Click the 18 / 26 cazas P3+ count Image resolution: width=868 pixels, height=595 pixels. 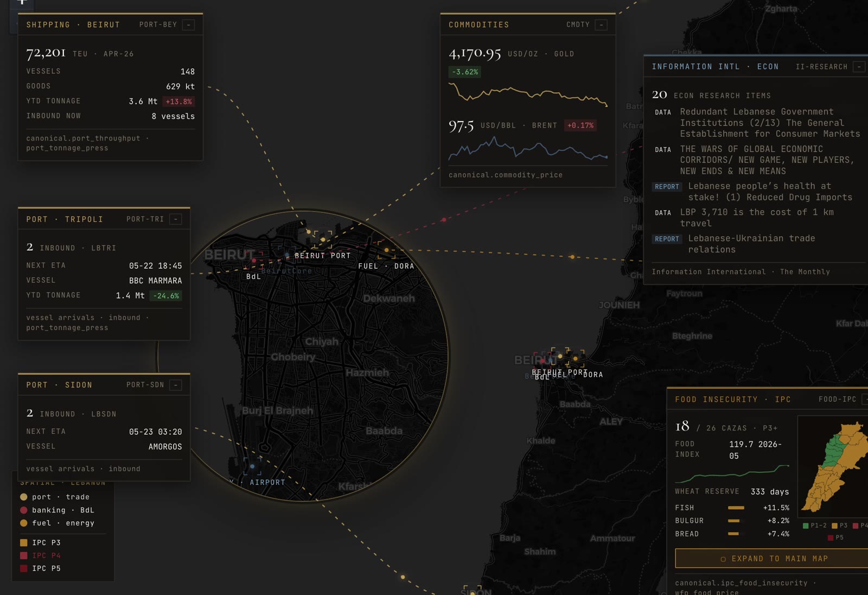(726, 427)
